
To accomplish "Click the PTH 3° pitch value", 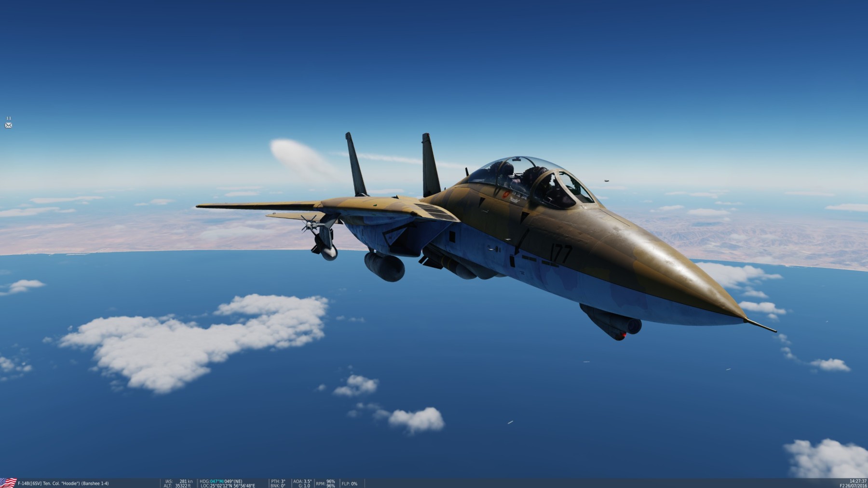I will [x=278, y=481].
